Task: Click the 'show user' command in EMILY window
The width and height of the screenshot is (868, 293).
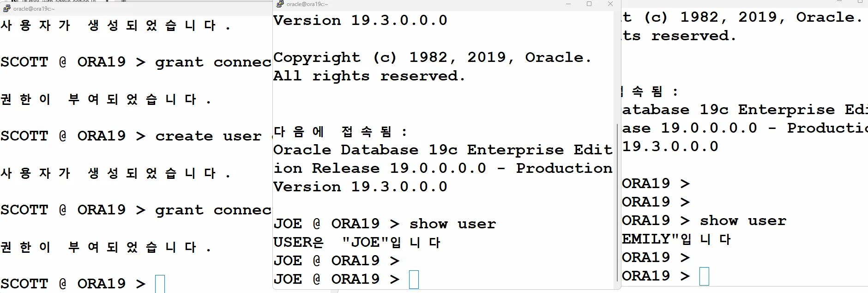Action: [x=743, y=221]
